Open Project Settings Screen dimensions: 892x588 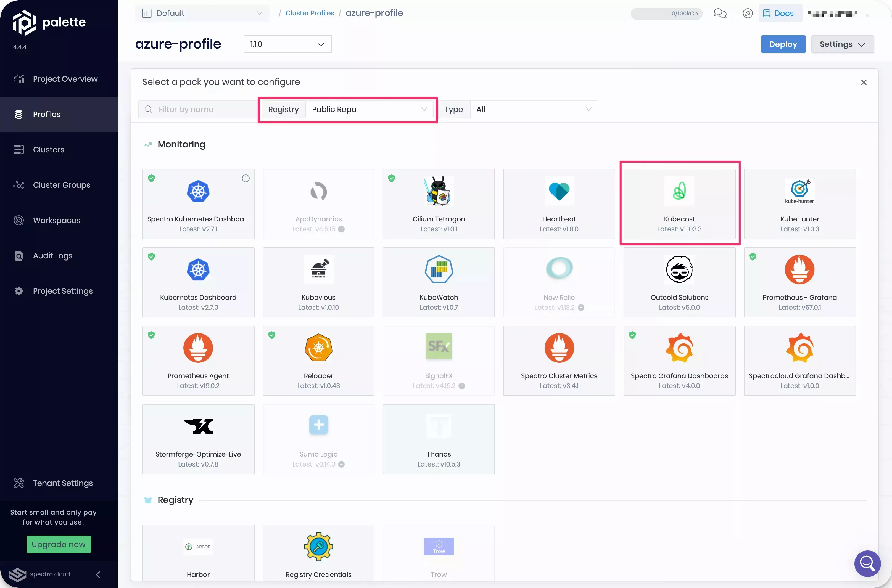[x=59, y=291]
